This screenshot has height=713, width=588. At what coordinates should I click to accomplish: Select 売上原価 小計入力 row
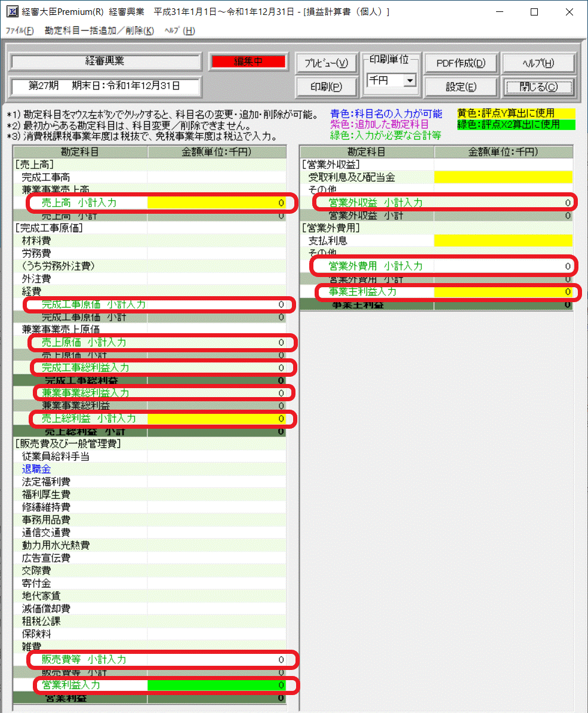click(149, 342)
